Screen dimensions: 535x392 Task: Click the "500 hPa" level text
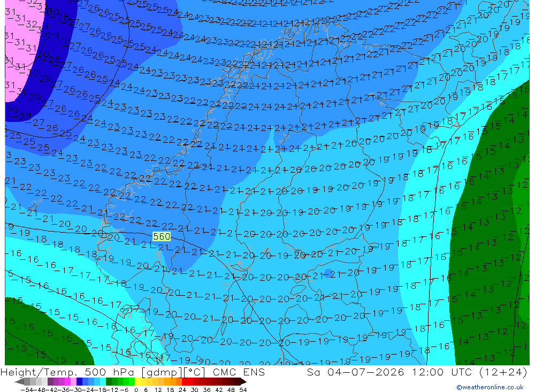tap(110, 372)
